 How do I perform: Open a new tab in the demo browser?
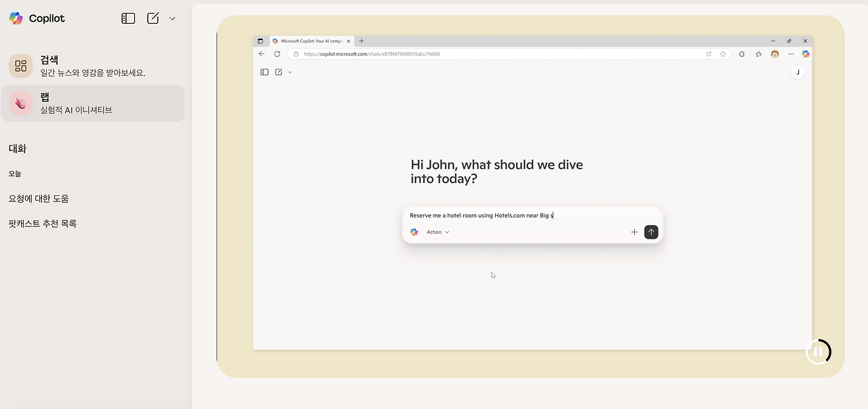[x=361, y=41]
